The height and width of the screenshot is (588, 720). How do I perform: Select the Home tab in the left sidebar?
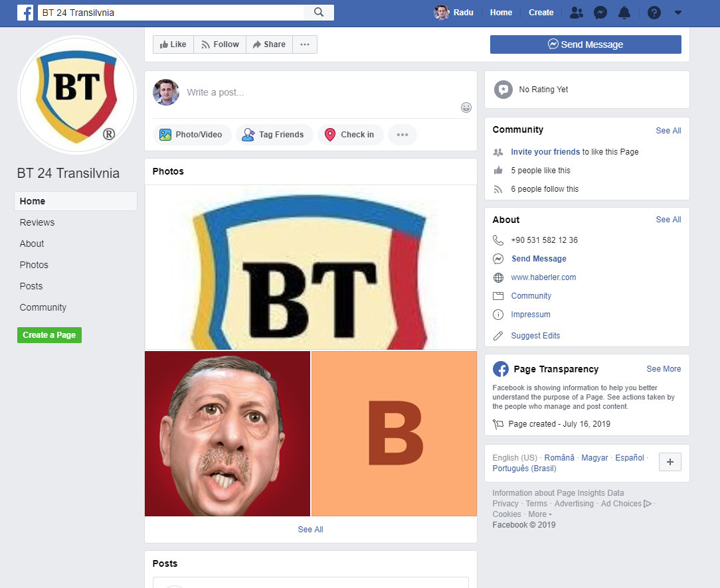[x=76, y=201]
